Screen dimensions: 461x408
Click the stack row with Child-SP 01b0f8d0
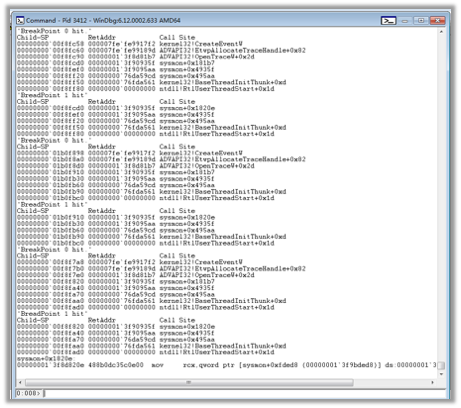pos(136,166)
